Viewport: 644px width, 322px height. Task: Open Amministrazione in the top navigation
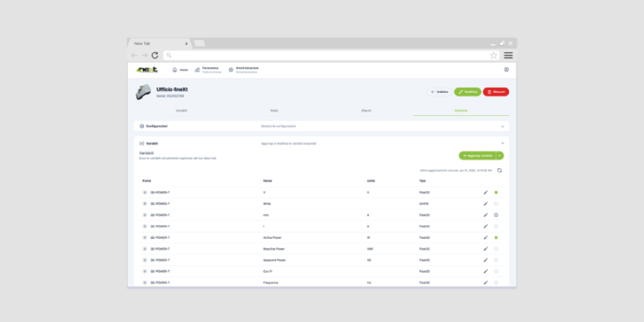coord(243,70)
